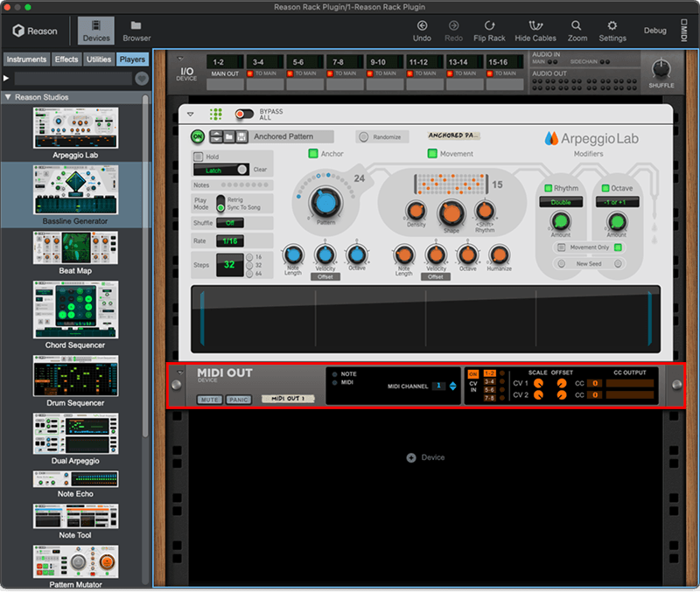Enable the Hold checkbox
The image size is (700, 592).
click(x=198, y=157)
